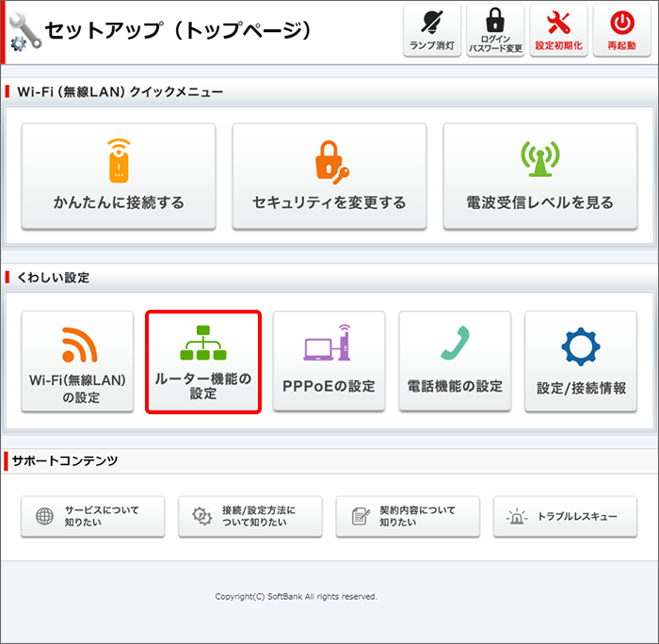Open 電波受信レベルを見る signal level tile

pyautogui.click(x=540, y=176)
